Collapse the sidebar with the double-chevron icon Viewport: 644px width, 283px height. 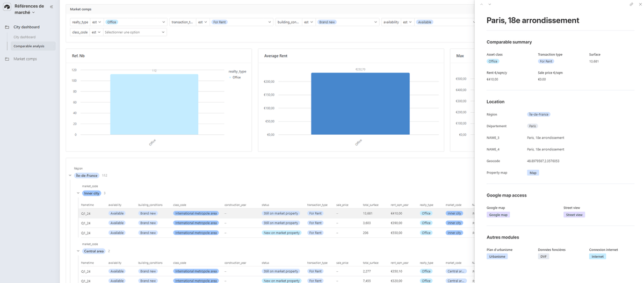click(x=51, y=6)
